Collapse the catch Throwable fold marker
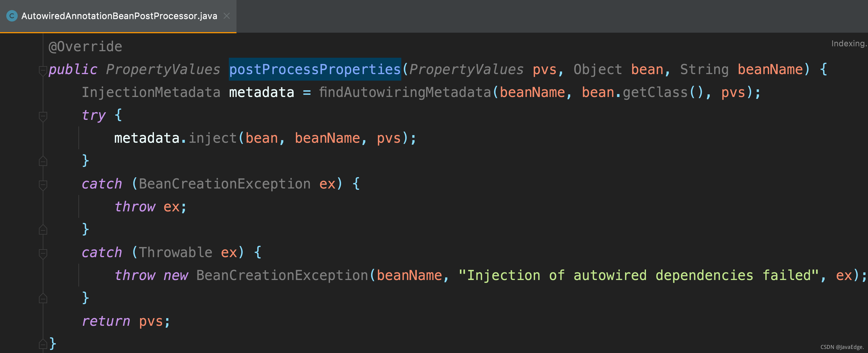The image size is (868, 353). pos(43,254)
